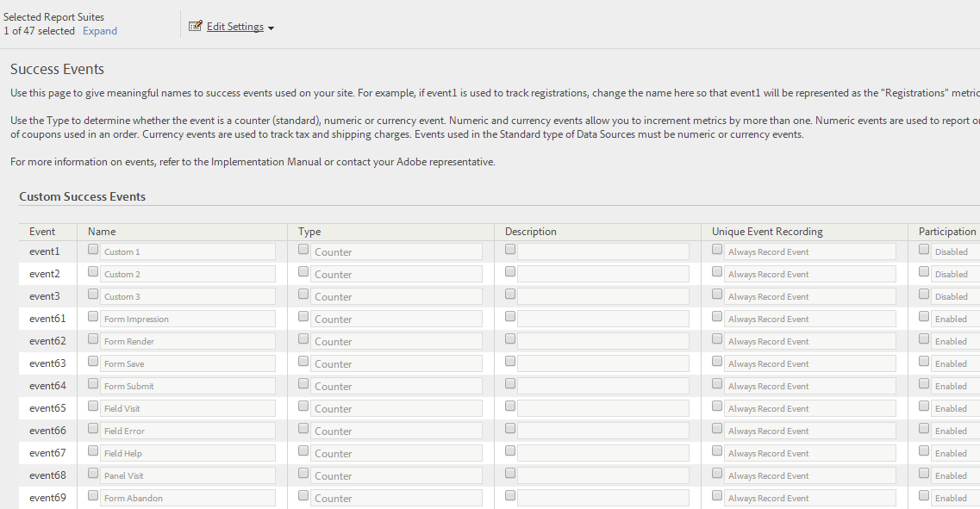Image resolution: width=980 pixels, height=509 pixels.
Task: Click the description field for event64
Action: tap(602, 385)
